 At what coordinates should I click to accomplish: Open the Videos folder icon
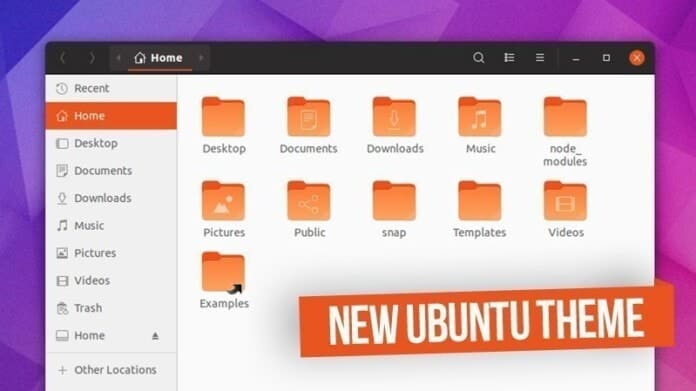coord(565,201)
